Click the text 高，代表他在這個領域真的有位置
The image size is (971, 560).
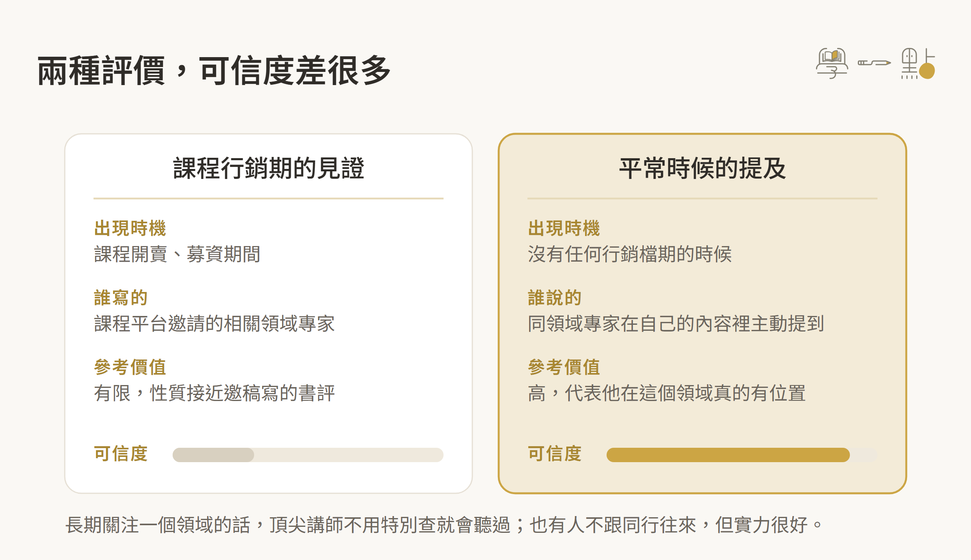point(667,393)
